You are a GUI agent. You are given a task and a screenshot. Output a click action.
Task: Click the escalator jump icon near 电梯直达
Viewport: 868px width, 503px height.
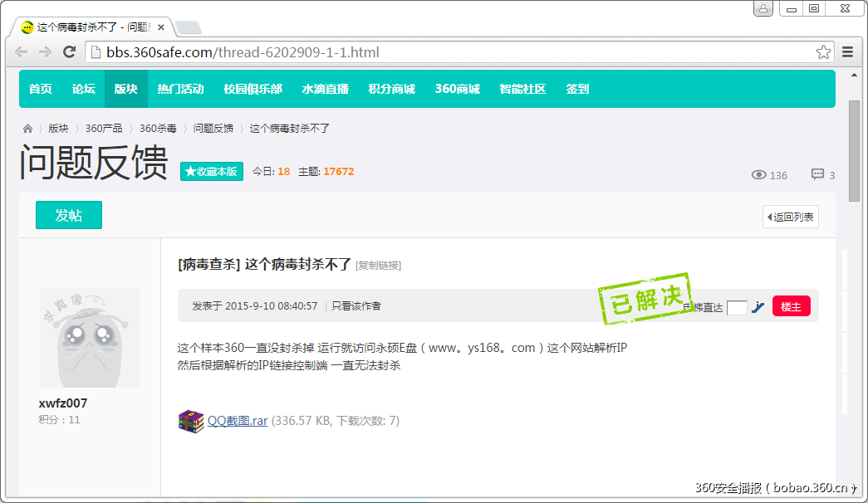click(758, 306)
